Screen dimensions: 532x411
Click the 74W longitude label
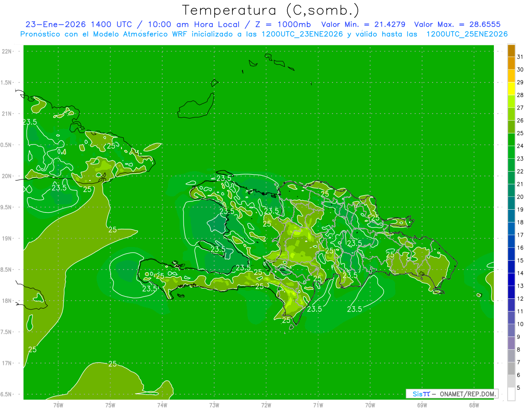162,405
